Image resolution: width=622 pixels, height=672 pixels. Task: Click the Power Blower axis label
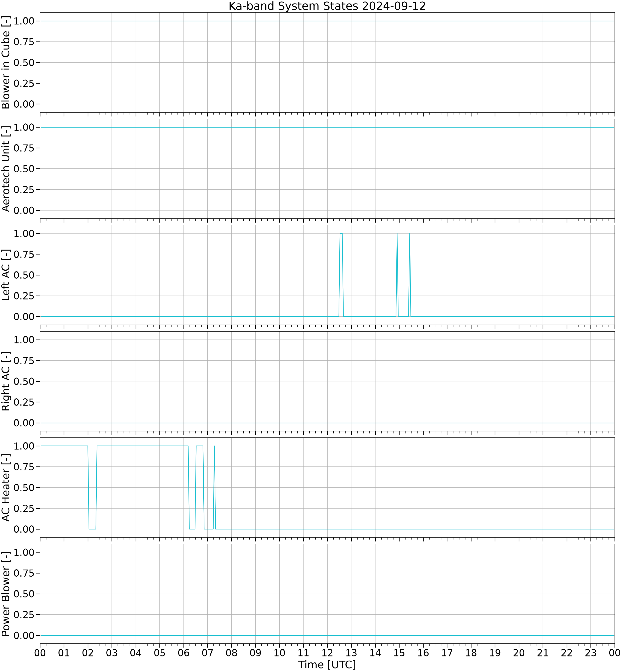(x=6, y=594)
